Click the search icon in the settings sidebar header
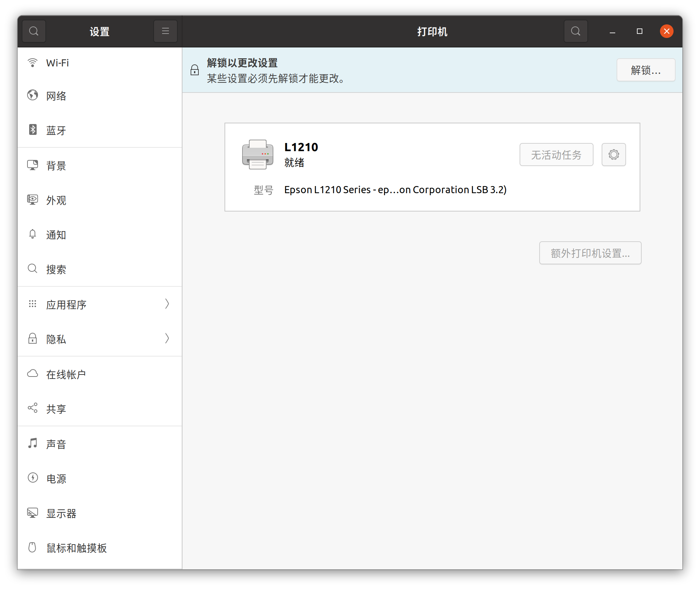This screenshot has height=589, width=700. [34, 31]
